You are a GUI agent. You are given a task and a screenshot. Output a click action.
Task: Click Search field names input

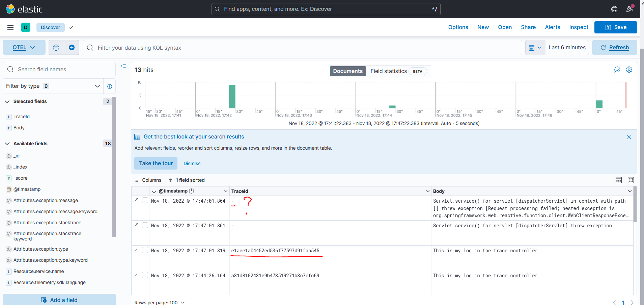[59, 69]
